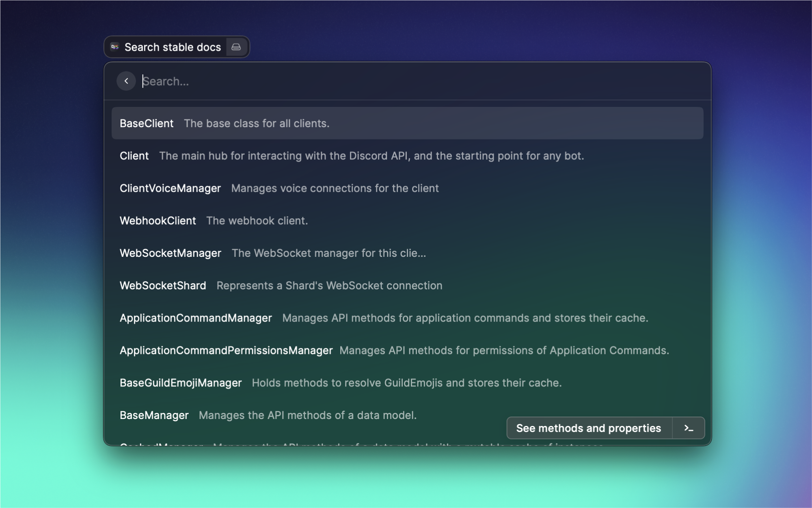This screenshot has width=812, height=508.
Task: Click the Search stable docs title
Action: tap(173, 47)
